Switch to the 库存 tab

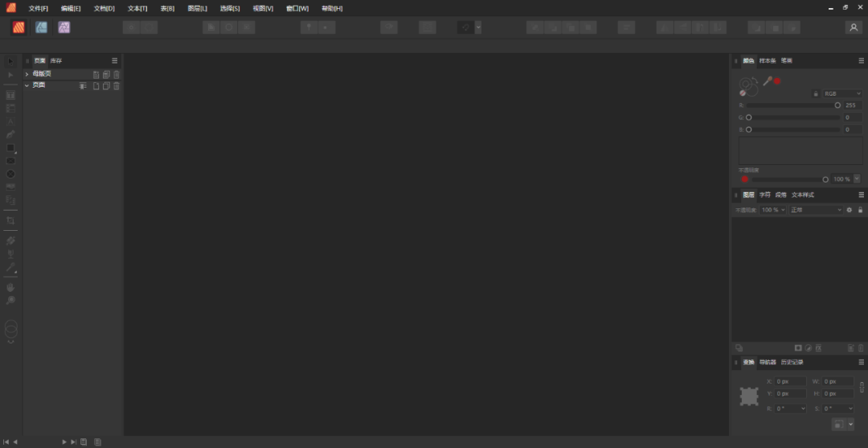click(x=55, y=61)
